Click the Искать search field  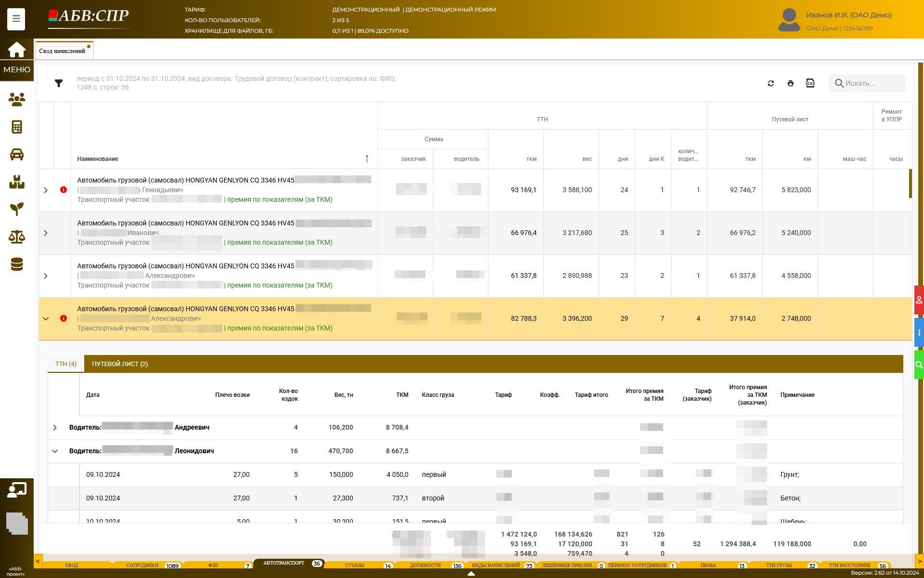(x=867, y=83)
